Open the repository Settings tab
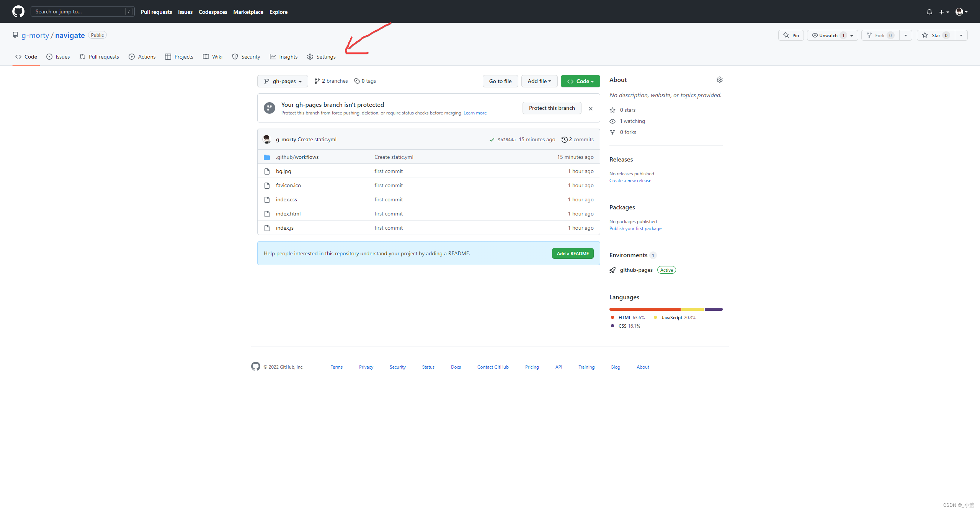The image size is (980, 511). point(321,57)
